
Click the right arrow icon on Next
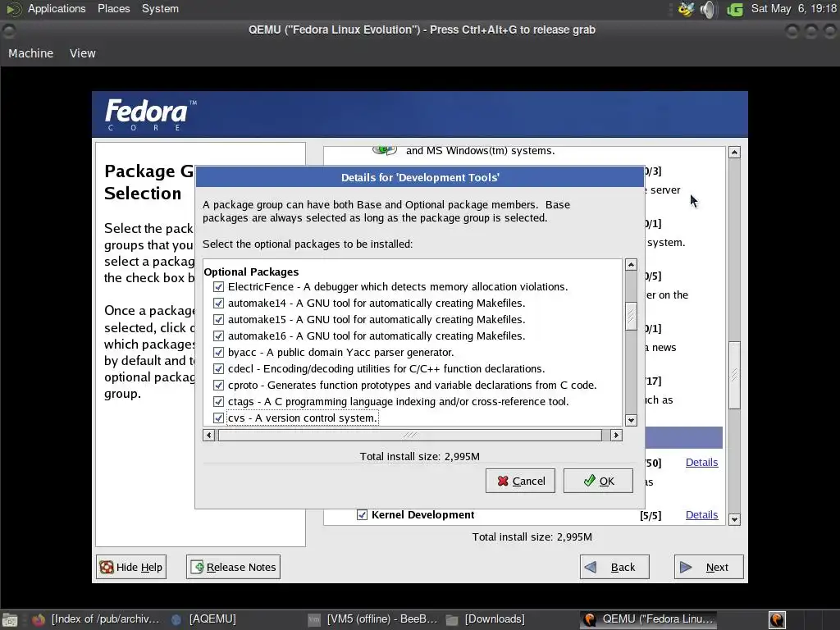[x=686, y=567]
